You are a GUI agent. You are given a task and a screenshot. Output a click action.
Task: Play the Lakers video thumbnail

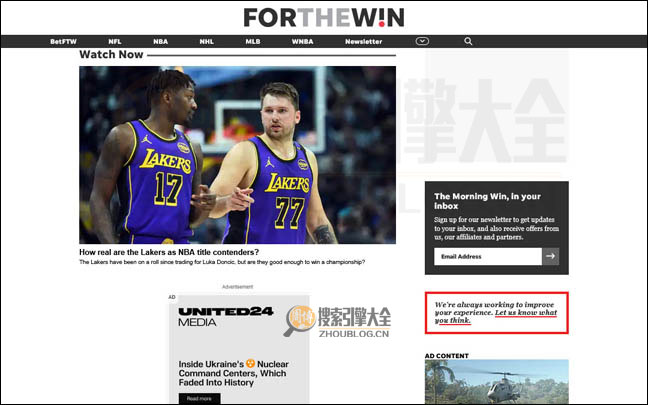(x=237, y=155)
